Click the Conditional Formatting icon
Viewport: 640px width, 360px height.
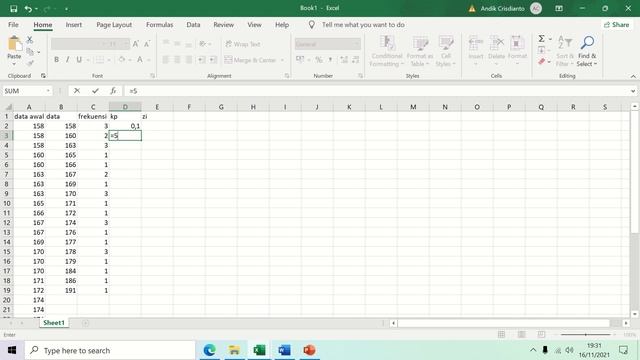tap(387, 42)
